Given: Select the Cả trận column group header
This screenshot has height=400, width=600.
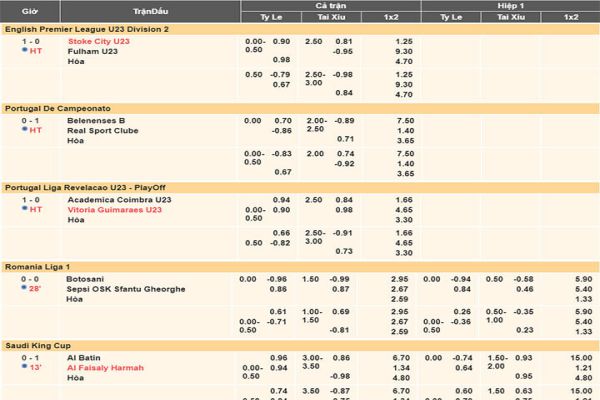Looking at the screenshot, I should 330,5.
